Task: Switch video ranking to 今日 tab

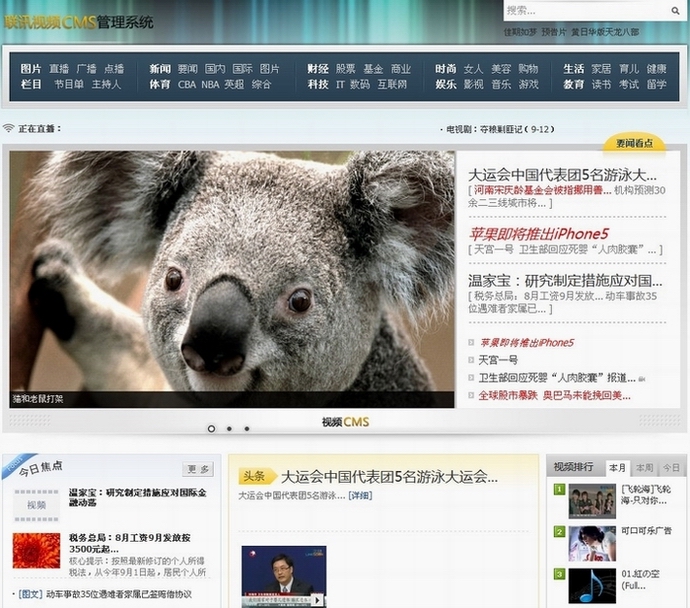Action: click(670, 468)
